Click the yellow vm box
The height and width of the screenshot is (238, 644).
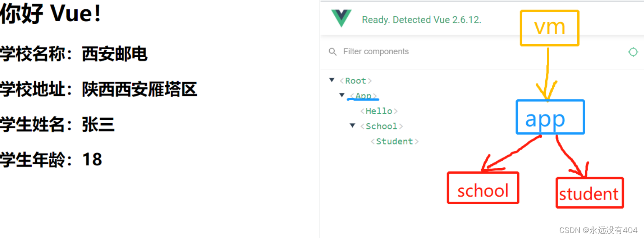pyautogui.click(x=550, y=28)
